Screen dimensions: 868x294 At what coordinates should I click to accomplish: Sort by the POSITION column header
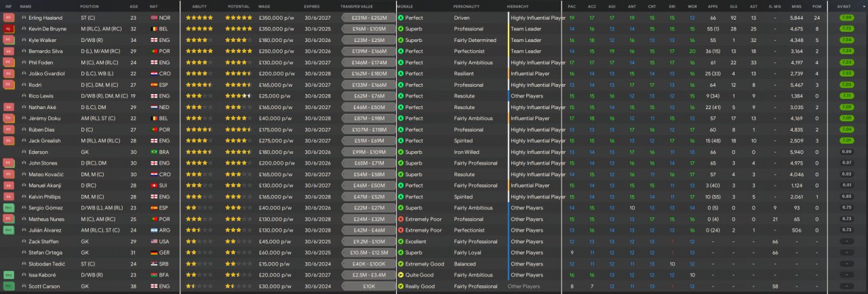[90, 6]
